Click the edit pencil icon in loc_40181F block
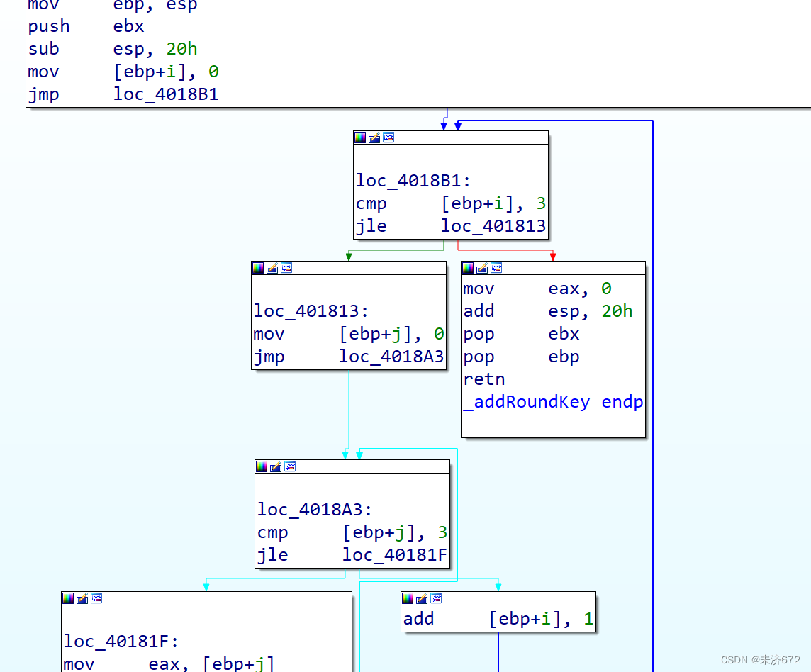 point(82,598)
